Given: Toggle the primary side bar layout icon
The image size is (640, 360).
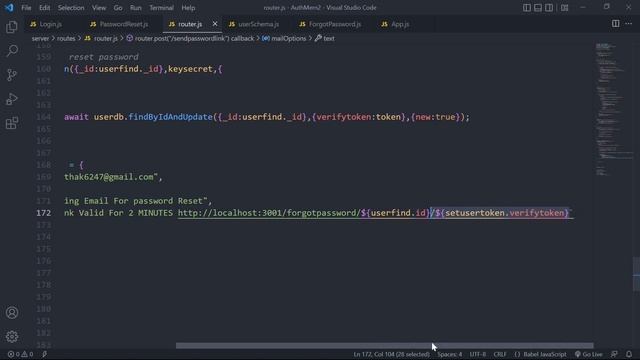Looking at the screenshot, I should (x=527, y=8).
